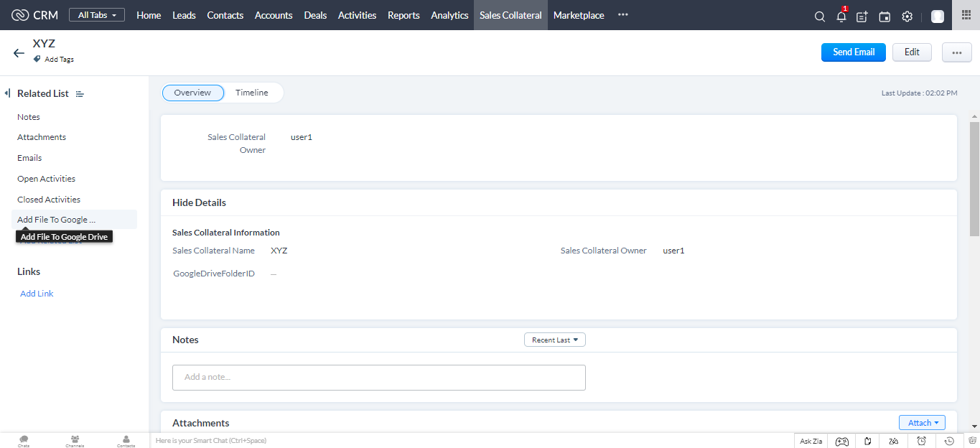Select the Overview view toggle
Viewport: 980px width, 448px height.
click(x=192, y=93)
